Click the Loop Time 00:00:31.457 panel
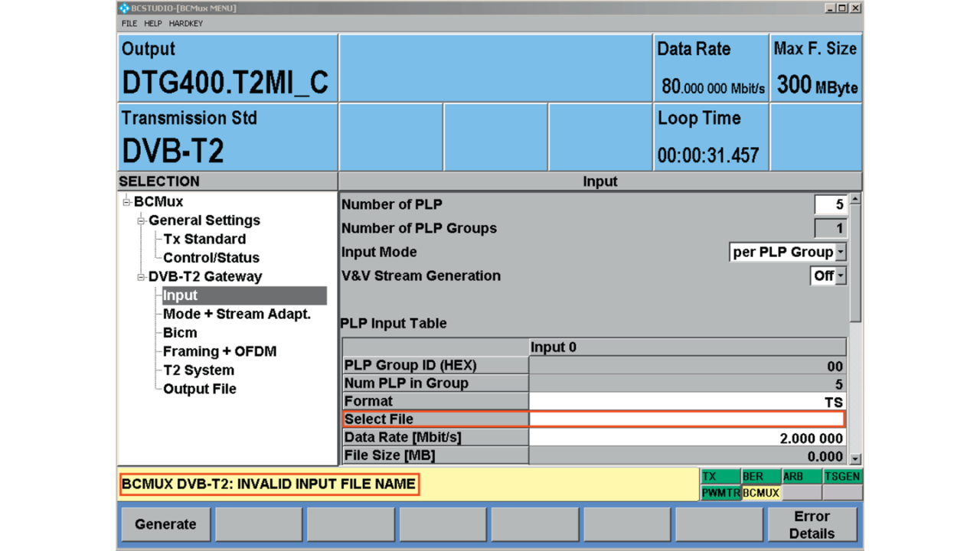 pos(710,138)
